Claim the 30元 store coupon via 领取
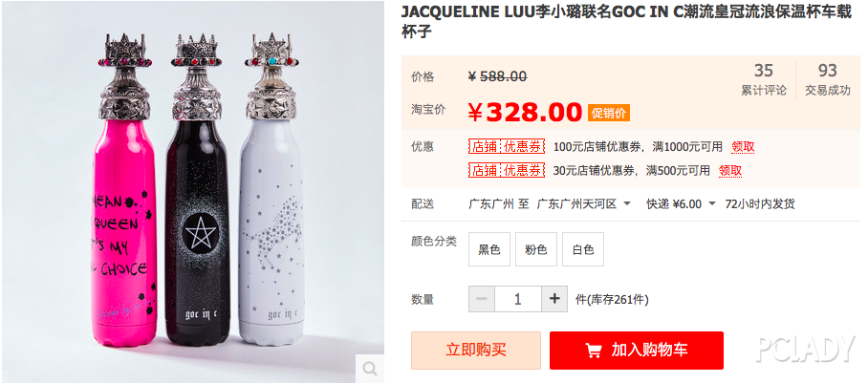The image size is (868, 383). point(730,171)
